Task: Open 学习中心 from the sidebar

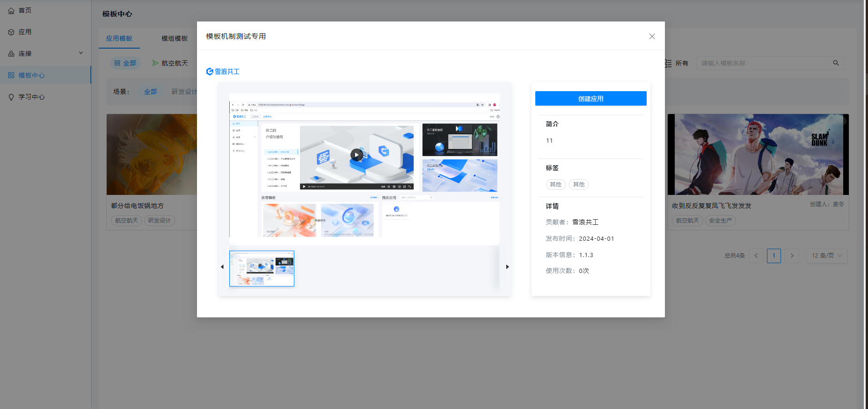Action: pos(31,97)
